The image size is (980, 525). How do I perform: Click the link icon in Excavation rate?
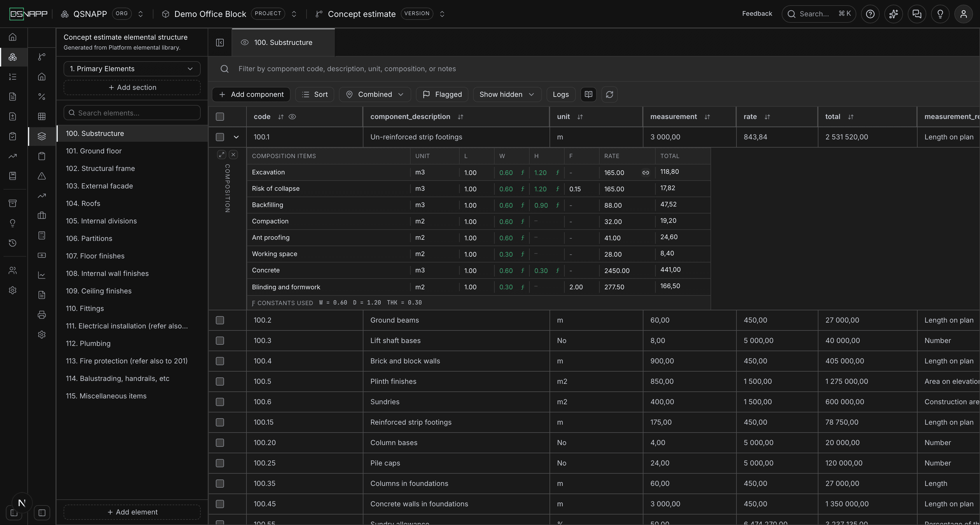[645, 173]
